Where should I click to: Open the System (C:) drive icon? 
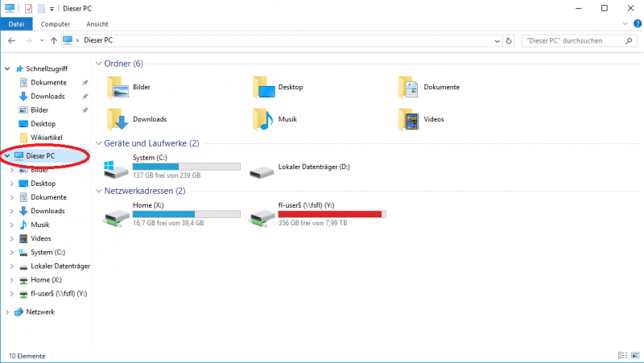tap(116, 167)
